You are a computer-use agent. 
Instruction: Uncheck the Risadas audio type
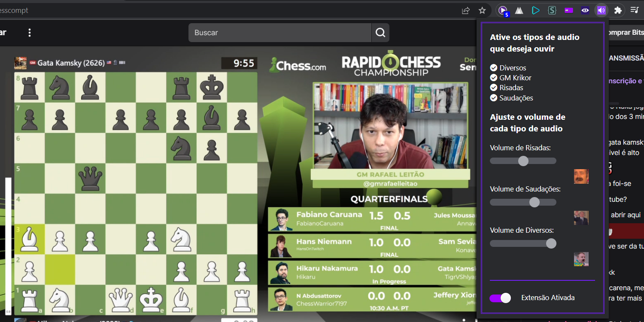click(494, 88)
